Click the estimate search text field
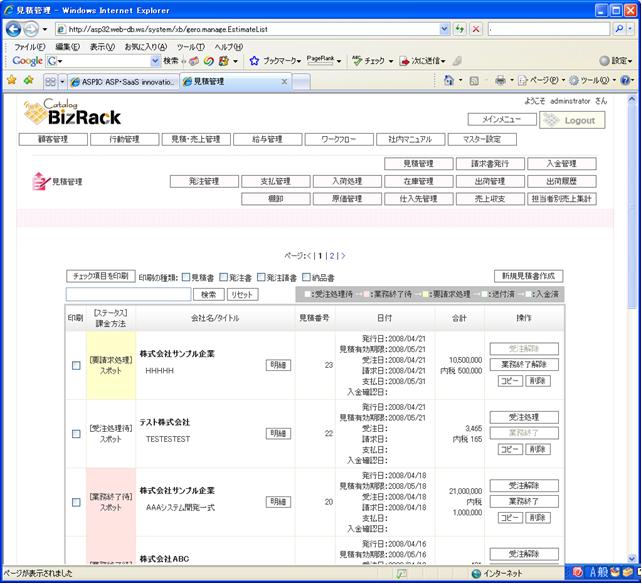This screenshot has height=584, width=642. point(129,294)
